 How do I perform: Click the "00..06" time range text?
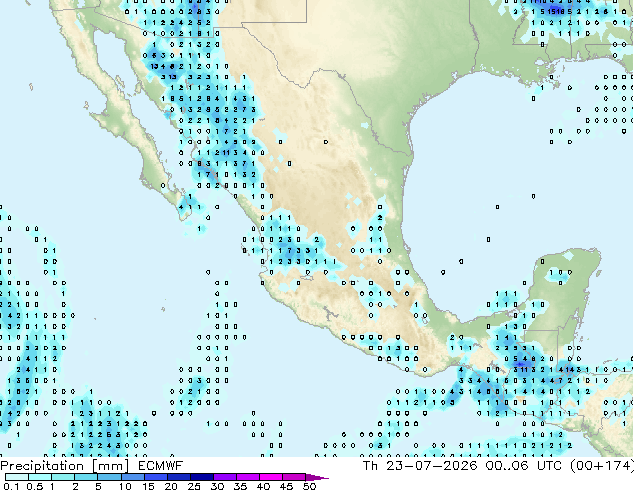point(507,466)
